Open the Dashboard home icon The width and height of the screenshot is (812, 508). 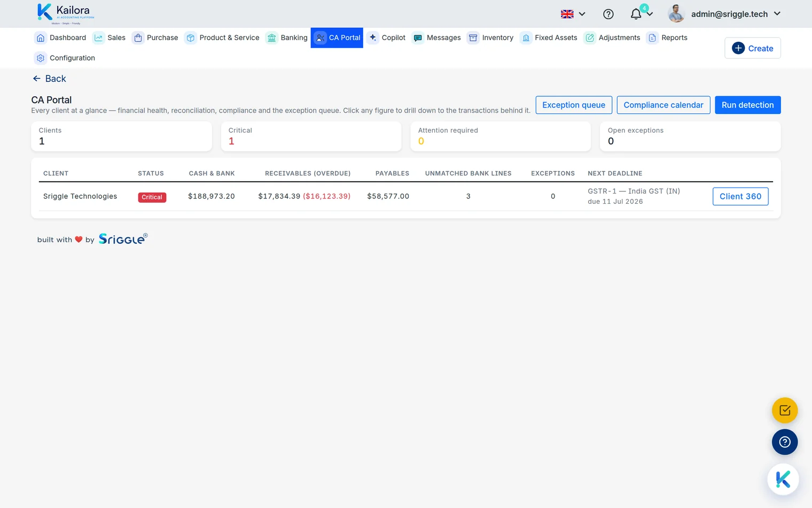click(x=41, y=38)
